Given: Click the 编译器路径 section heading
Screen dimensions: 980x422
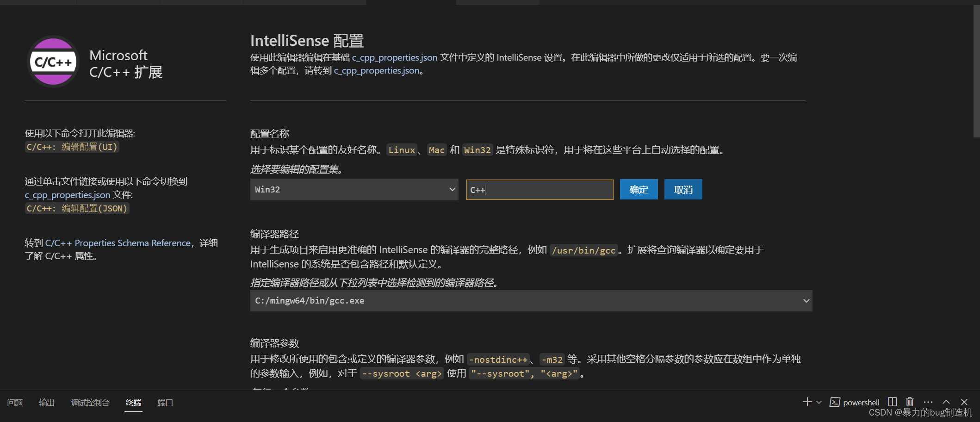Looking at the screenshot, I should click(x=274, y=234).
